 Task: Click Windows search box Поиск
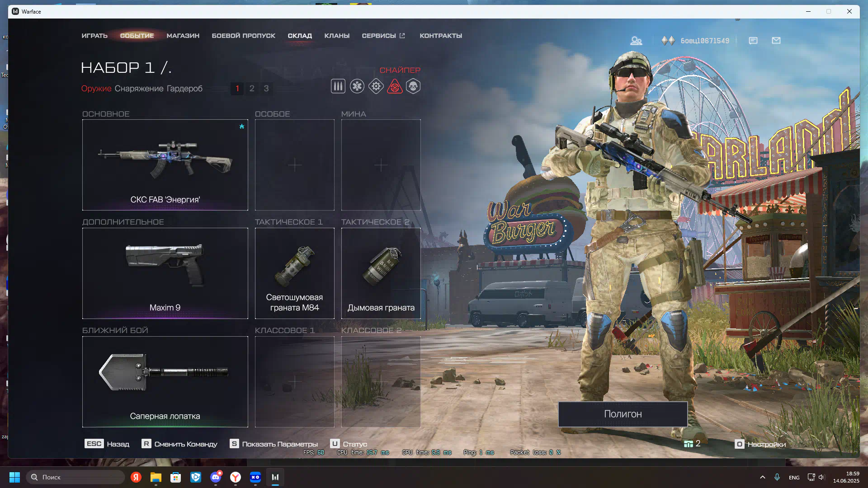coord(75,477)
